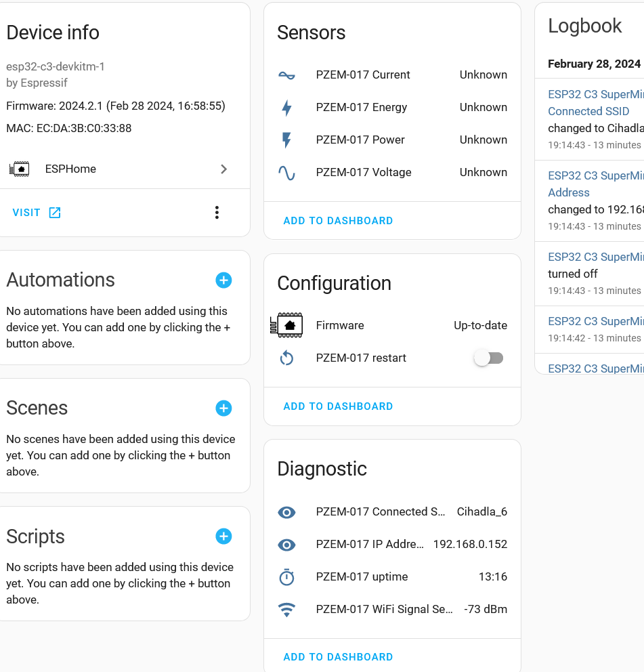Image resolution: width=644 pixels, height=672 pixels.
Task: Click eye icon for PZEM-017 Connected SSID
Action: click(x=286, y=512)
